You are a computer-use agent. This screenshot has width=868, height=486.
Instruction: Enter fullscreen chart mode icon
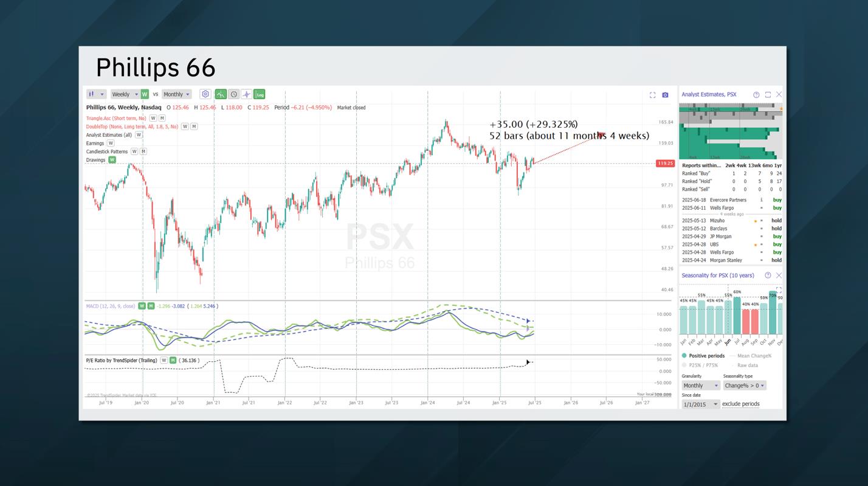652,95
